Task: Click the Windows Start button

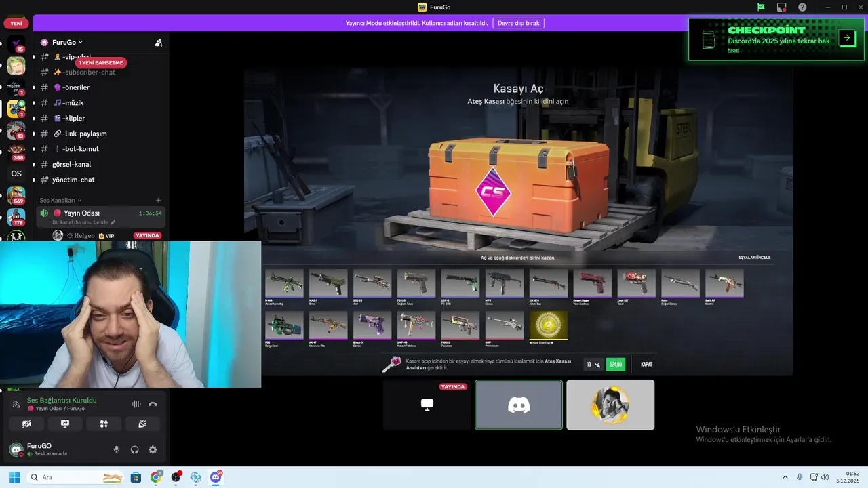Action: [14, 477]
